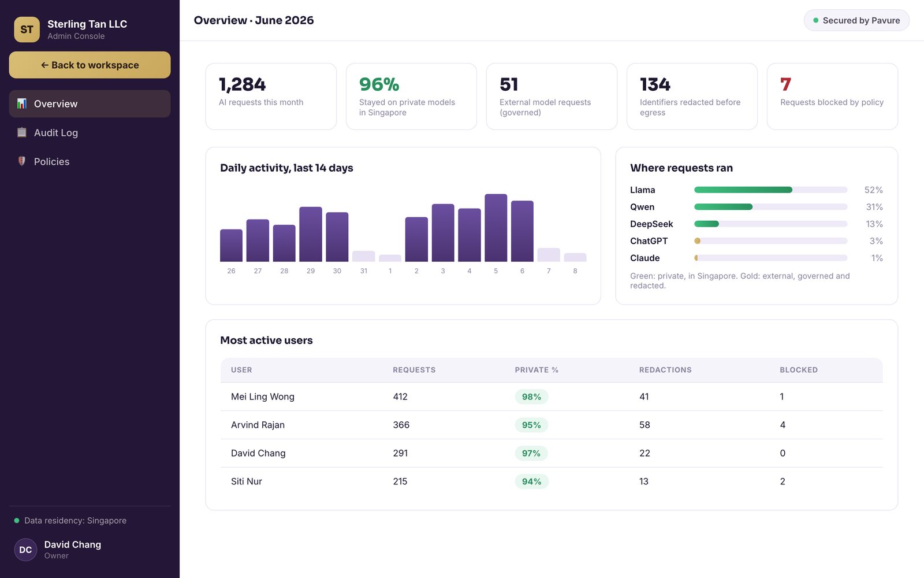924x578 pixels.
Task: Click the Overview bar chart icon
Action: pos(22,103)
